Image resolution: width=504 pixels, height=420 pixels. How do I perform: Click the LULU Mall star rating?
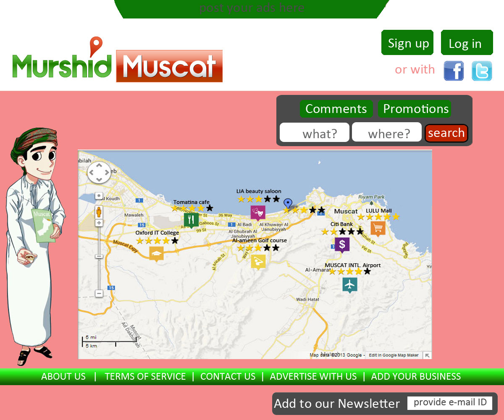pos(378,217)
